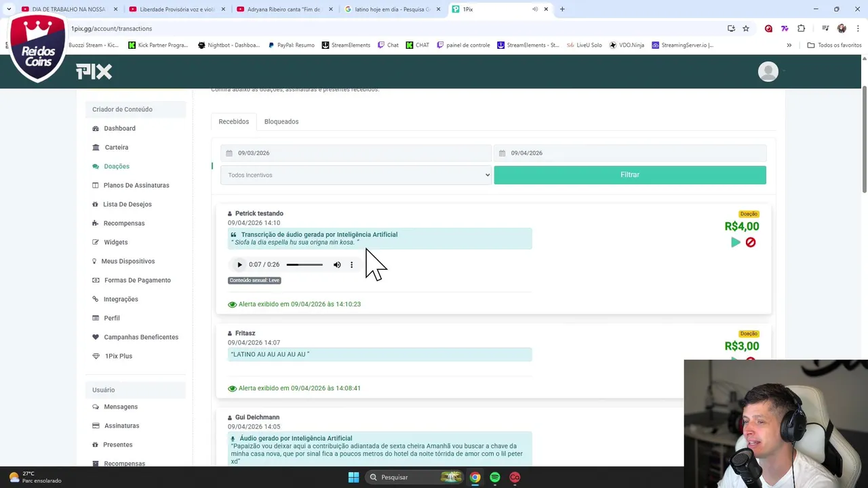Open the Chrome profile avatar
The width and height of the screenshot is (868, 488).
(842, 28)
